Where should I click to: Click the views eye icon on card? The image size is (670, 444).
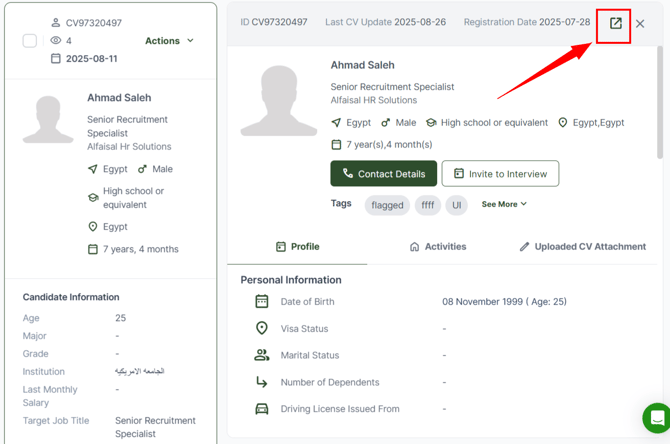(55, 41)
